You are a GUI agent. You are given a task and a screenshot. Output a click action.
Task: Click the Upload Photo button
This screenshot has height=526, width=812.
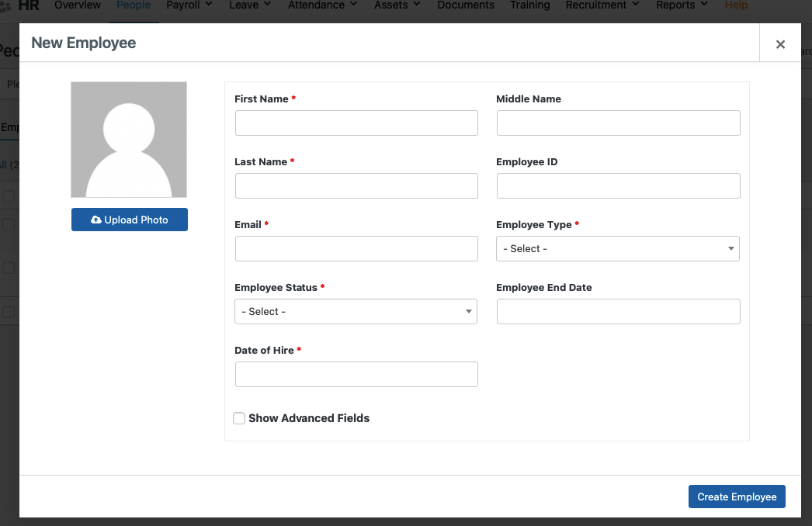click(x=130, y=220)
